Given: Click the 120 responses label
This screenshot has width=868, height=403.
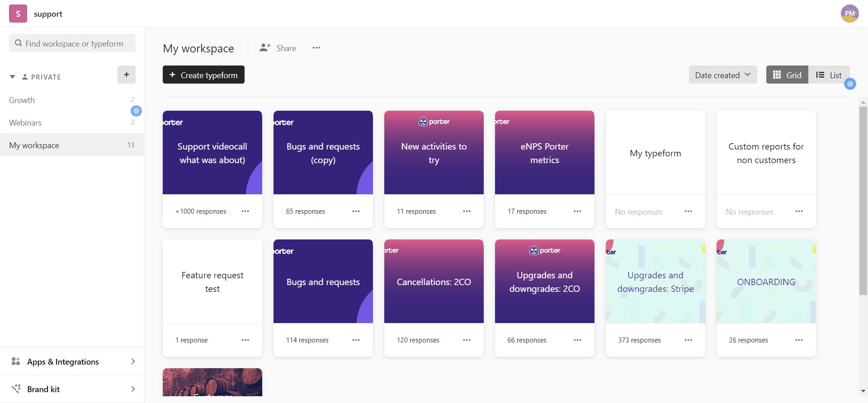Looking at the screenshot, I should coord(418,340).
